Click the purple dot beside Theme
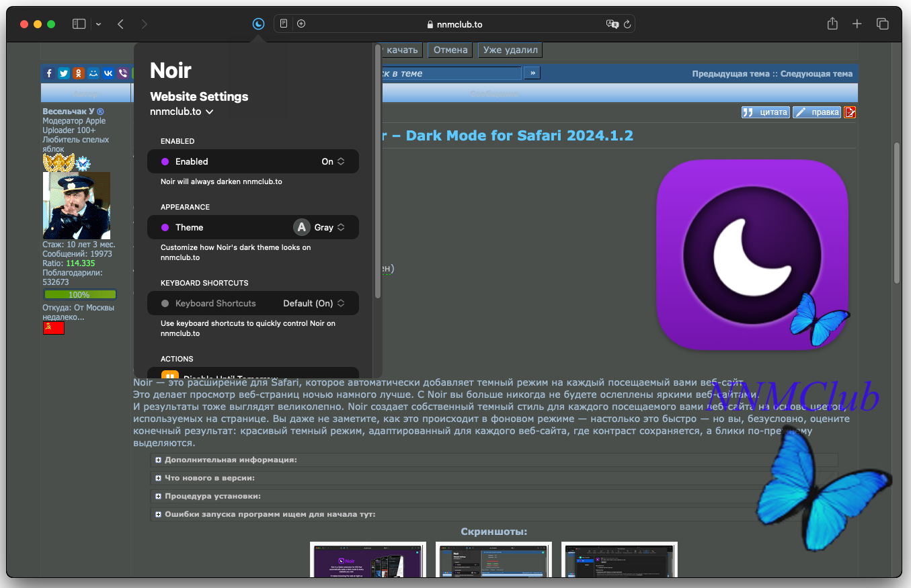911x588 pixels. click(x=165, y=227)
